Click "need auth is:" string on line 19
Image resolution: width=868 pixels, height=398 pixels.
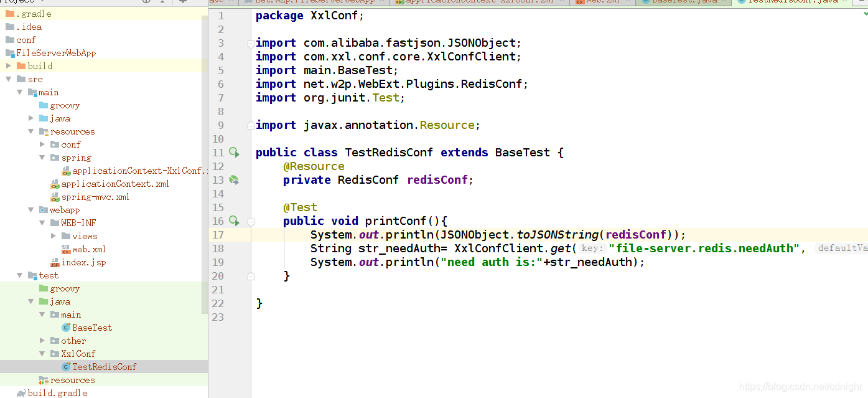(x=492, y=262)
